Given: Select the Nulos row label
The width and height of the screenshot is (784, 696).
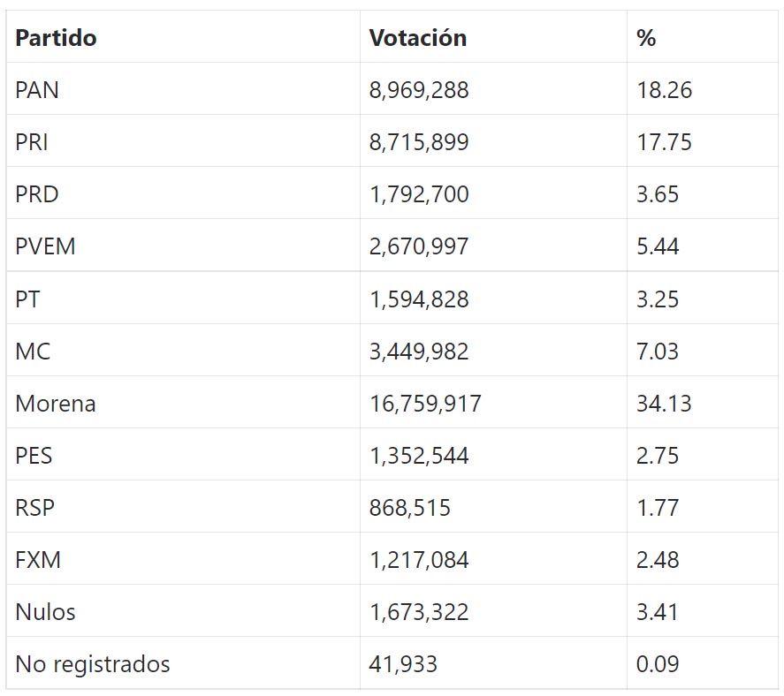Looking at the screenshot, I should (x=45, y=612).
